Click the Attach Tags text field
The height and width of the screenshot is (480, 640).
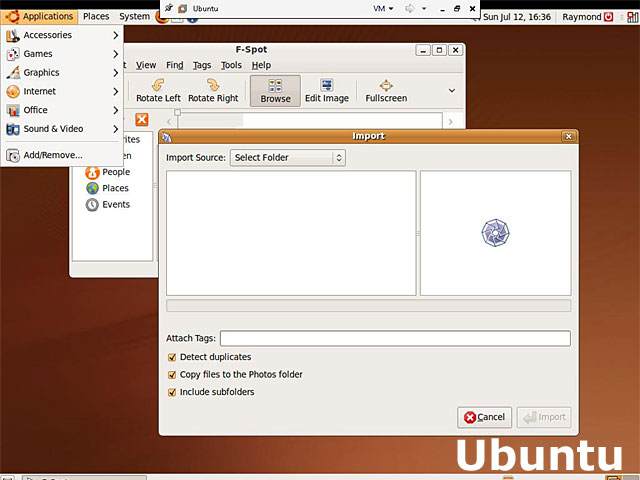pos(395,339)
